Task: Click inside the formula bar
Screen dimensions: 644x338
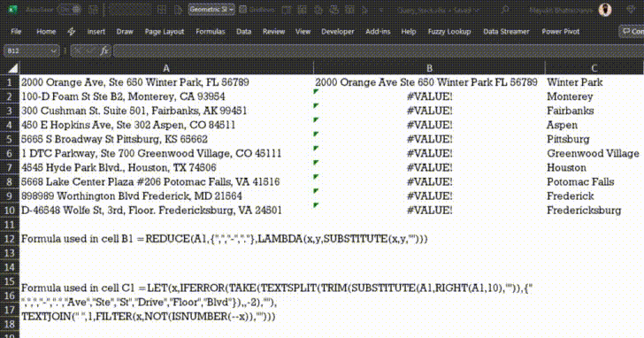Action: (378, 51)
